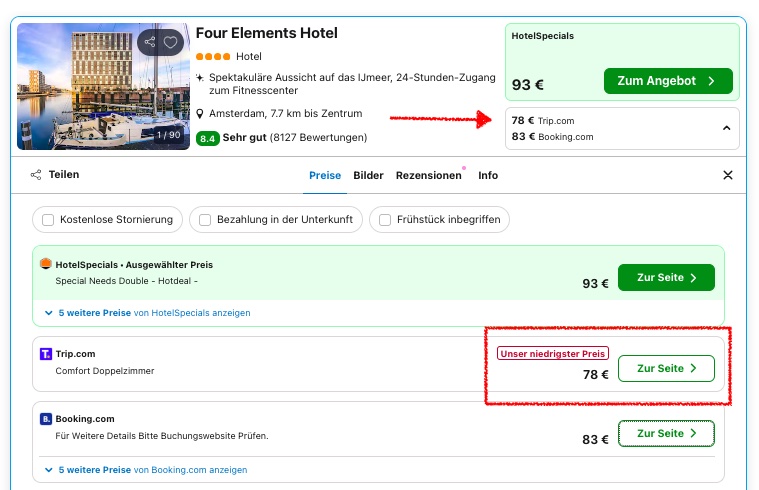Click Zur Seite for Booking.com 83 €
This screenshot has height=490, width=759.
point(666,433)
